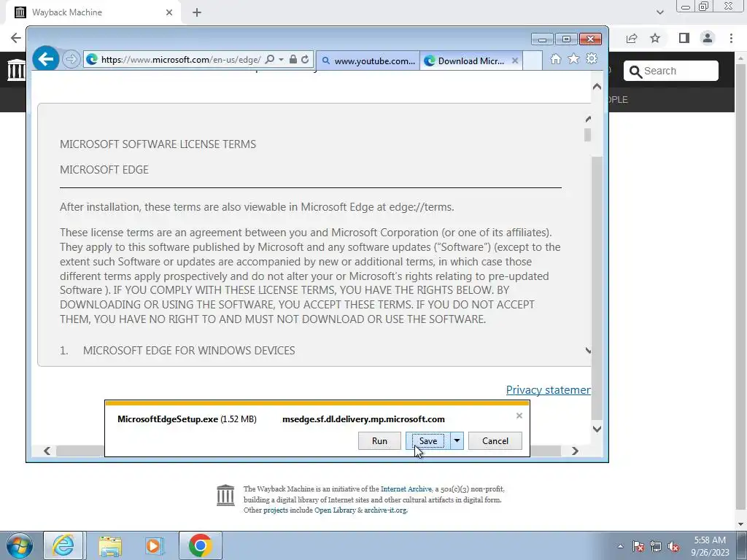747x560 pixels.
Task: Open the Internet Archive footer link
Action: [x=406, y=489]
